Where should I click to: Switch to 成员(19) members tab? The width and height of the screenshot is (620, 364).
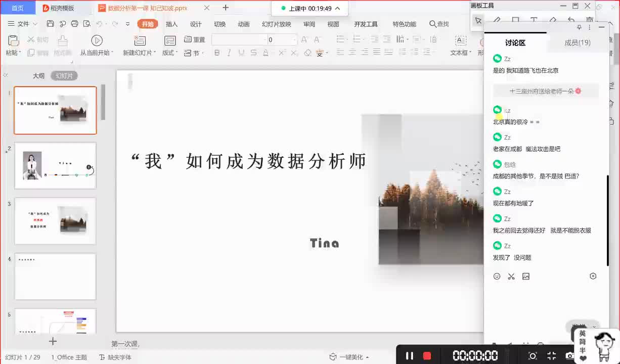click(578, 43)
